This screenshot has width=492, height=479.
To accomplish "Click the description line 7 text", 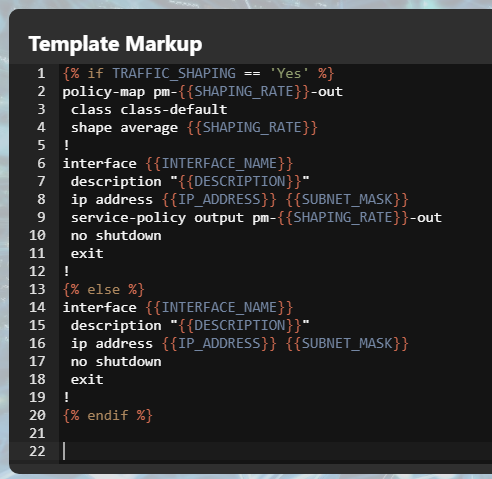I will [190, 182].
